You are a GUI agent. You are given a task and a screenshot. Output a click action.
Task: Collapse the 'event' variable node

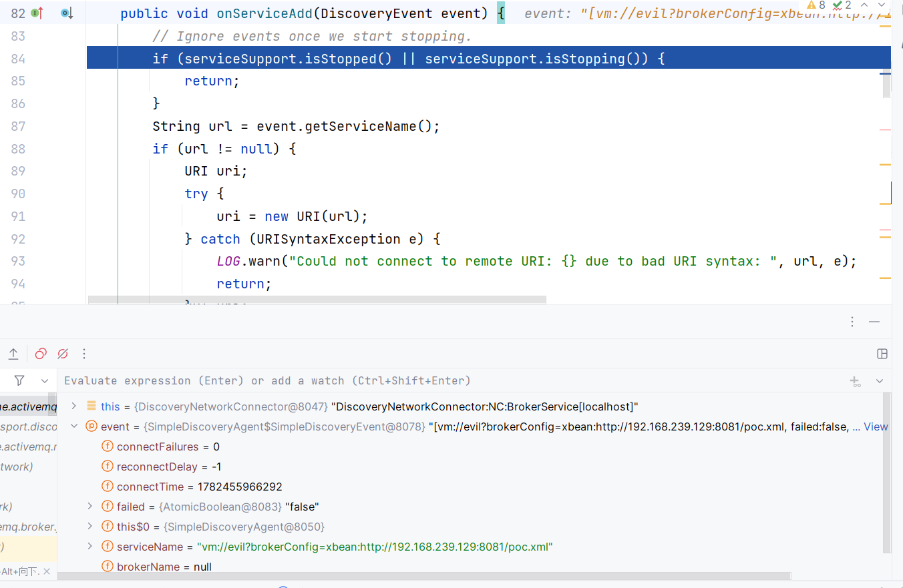pyautogui.click(x=74, y=426)
